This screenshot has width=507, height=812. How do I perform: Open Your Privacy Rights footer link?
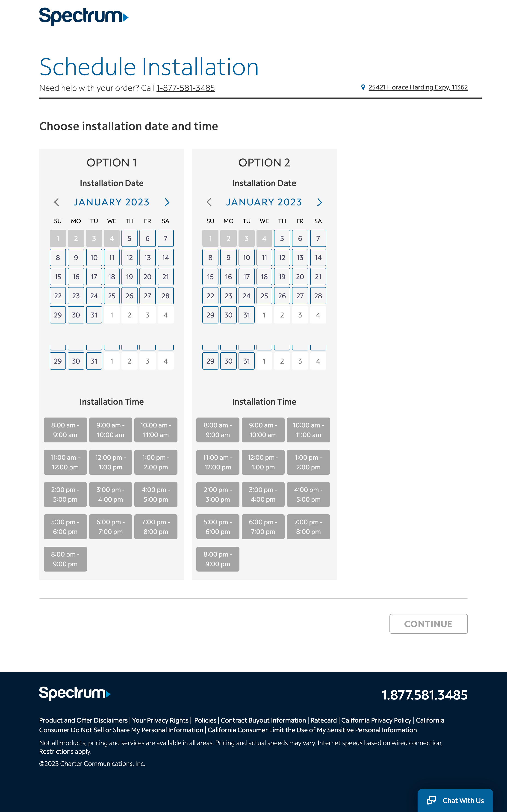point(160,720)
